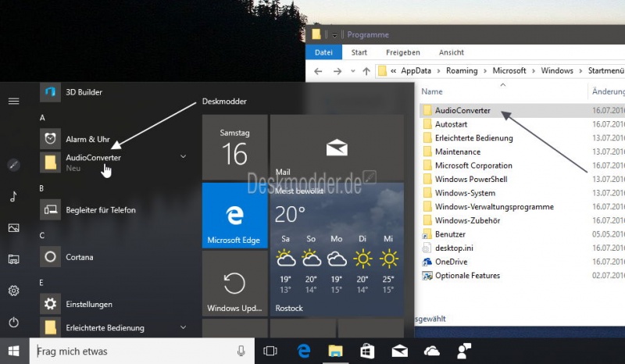Open the Mail tile

coord(337,148)
